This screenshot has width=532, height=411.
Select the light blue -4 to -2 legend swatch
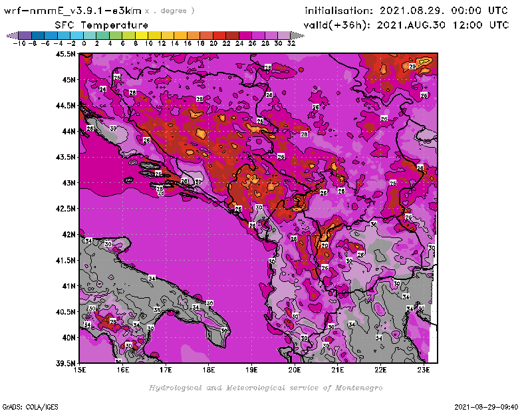[x=64, y=36]
